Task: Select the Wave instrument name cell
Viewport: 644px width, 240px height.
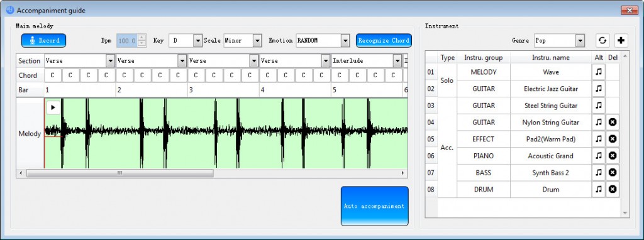Action: pyautogui.click(x=551, y=72)
